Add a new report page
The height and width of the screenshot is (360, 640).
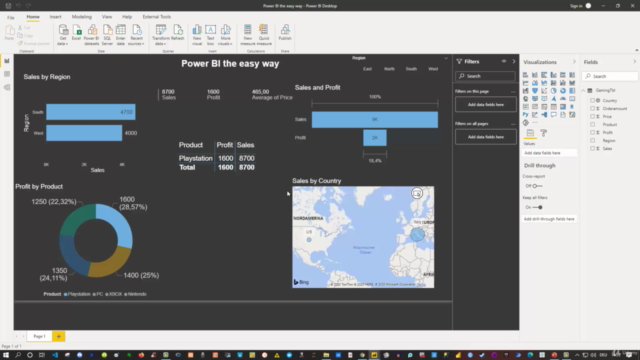click(59, 336)
